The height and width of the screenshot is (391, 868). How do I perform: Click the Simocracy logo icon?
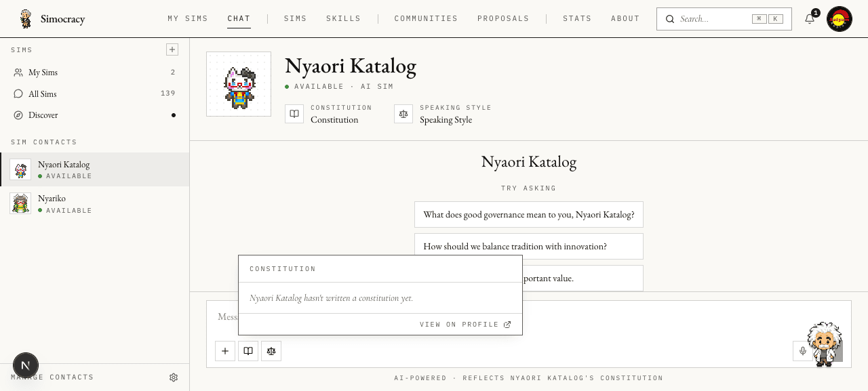pyautogui.click(x=26, y=19)
